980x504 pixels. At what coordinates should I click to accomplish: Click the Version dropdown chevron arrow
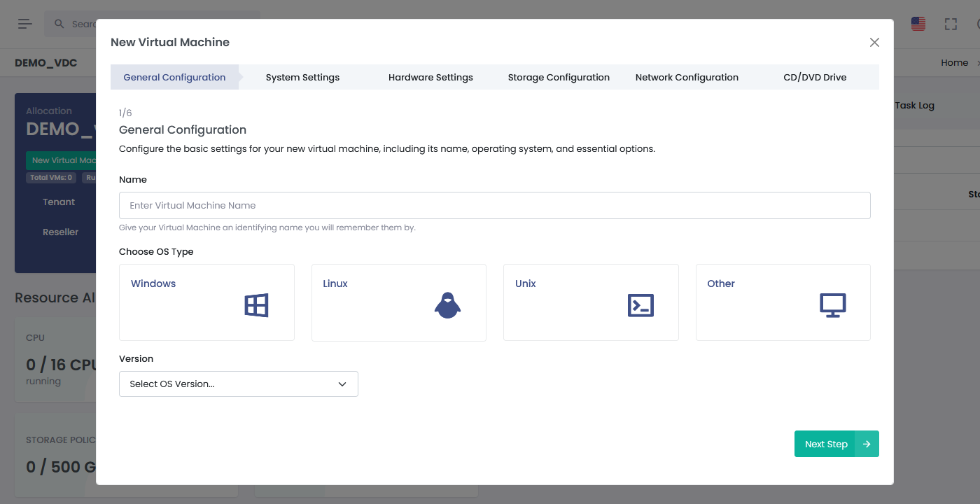tap(342, 384)
